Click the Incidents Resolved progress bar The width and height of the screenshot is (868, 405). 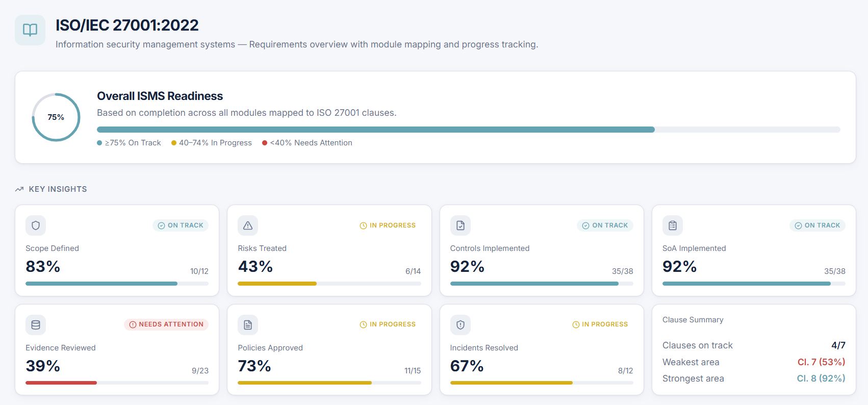click(542, 383)
